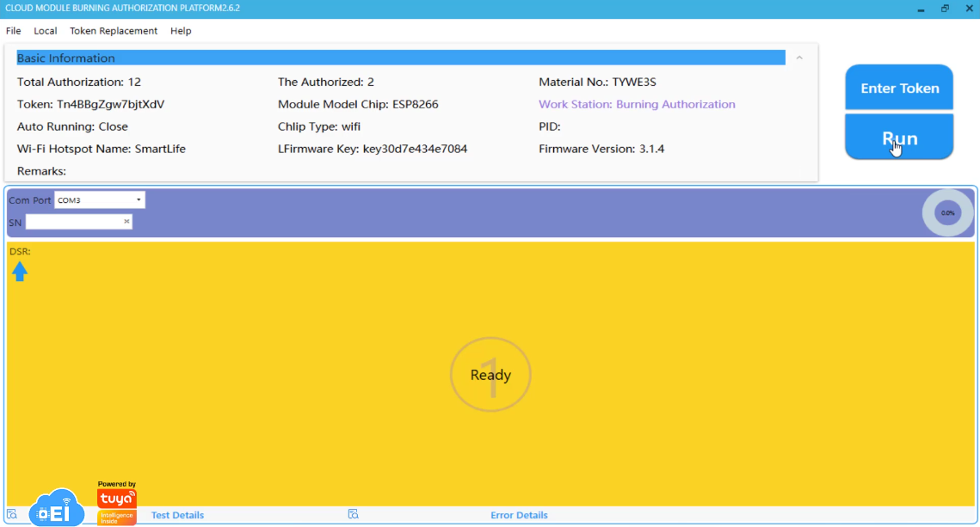
Task: Click the Basic Information header bar
Action: tap(400, 58)
